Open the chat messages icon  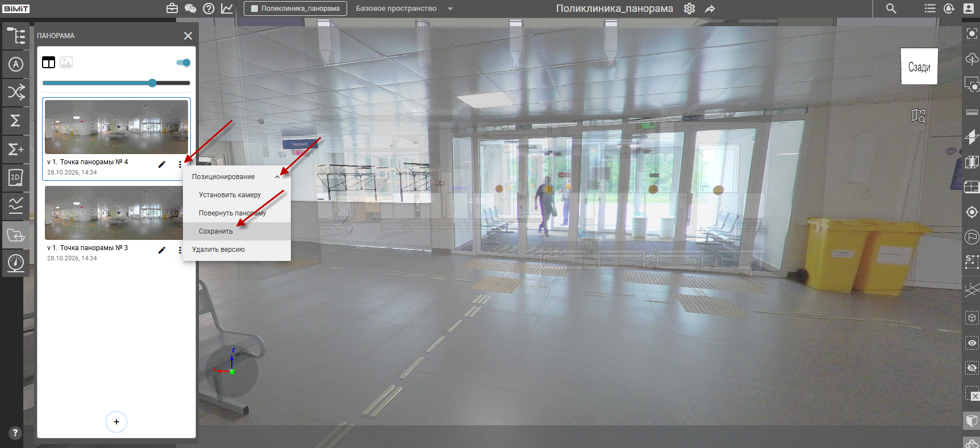pos(190,9)
